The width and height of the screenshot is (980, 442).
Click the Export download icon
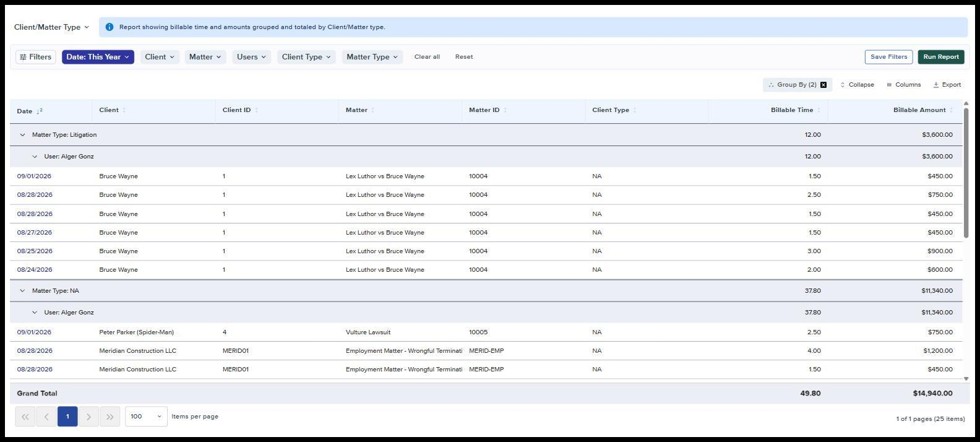point(936,85)
